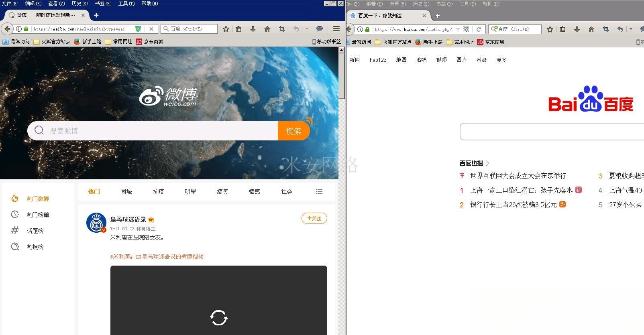This screenshot has width=644, height=335.
Task: Open the 更多 link on Baidu
Action: pyautogui.click(x=501, y=60)
